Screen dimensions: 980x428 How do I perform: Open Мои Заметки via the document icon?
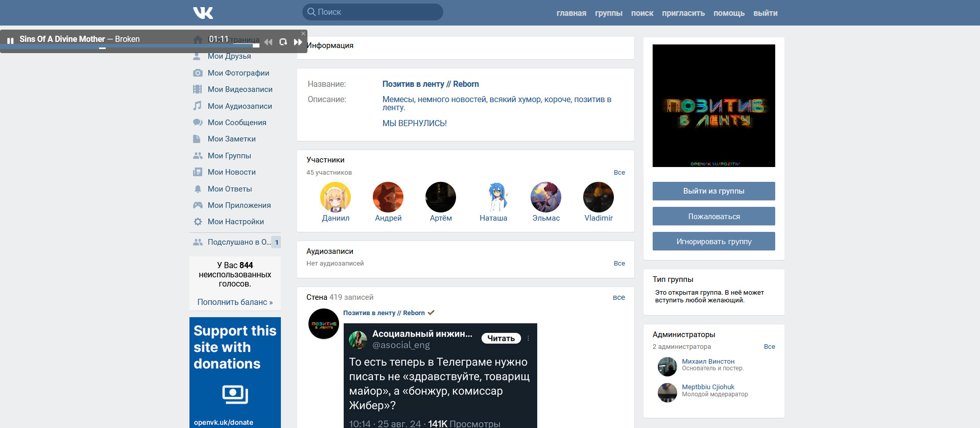point(197,139)
